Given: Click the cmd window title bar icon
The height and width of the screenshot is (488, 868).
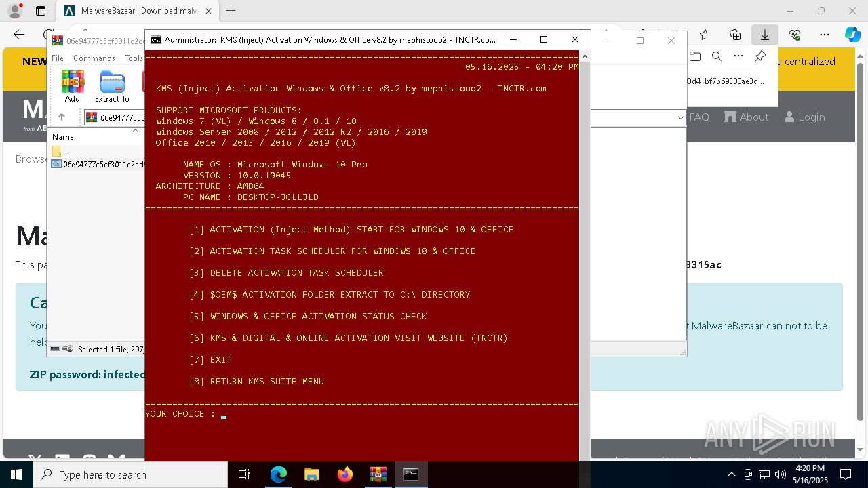Looking at the screenshot, I should point(156,39).
